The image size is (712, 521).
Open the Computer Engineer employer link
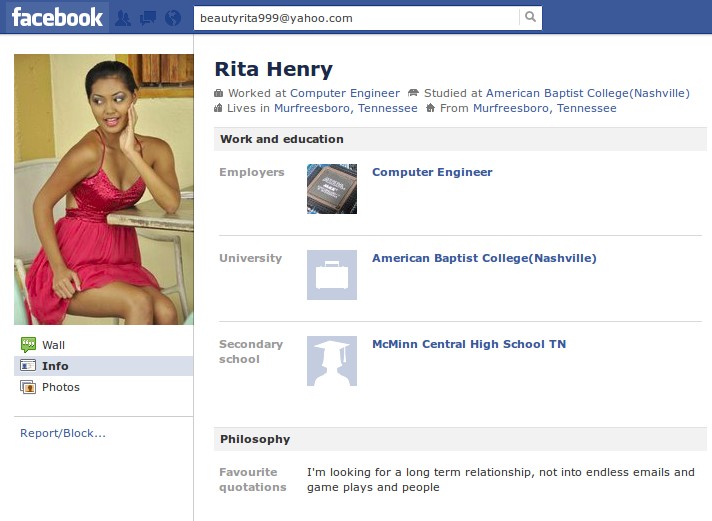click(432, 172)
